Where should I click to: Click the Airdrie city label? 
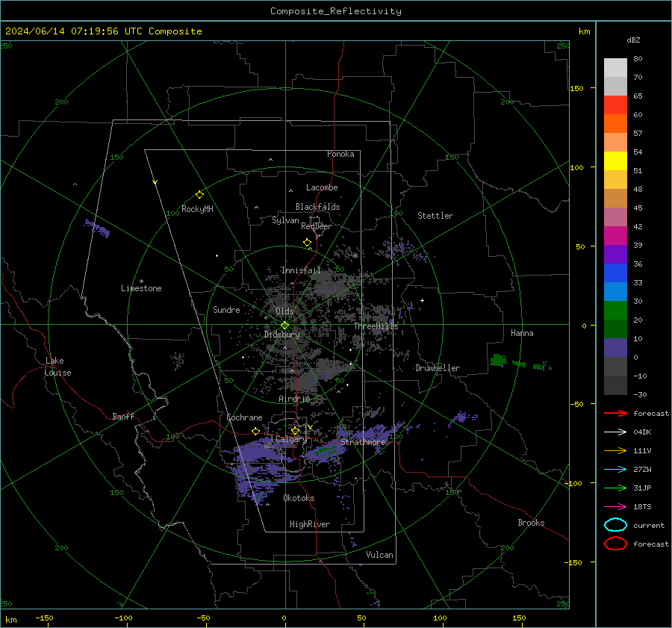coord(294,399)
